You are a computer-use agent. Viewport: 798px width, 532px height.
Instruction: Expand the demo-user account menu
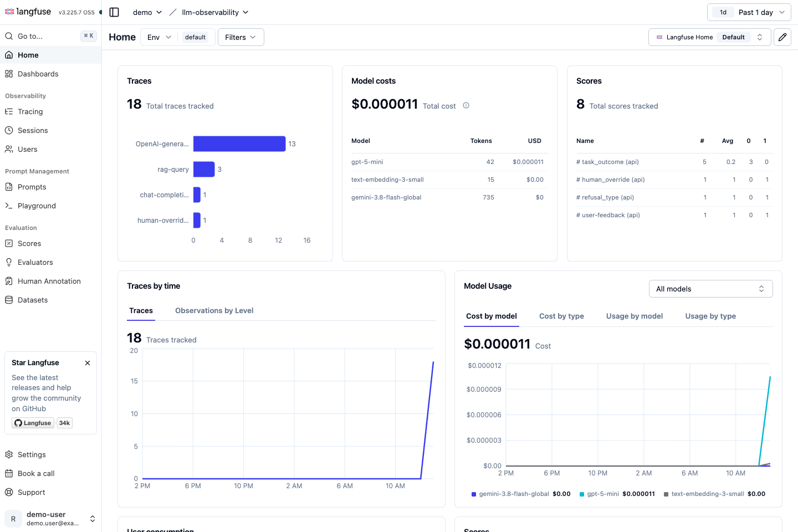pos(50,519)
